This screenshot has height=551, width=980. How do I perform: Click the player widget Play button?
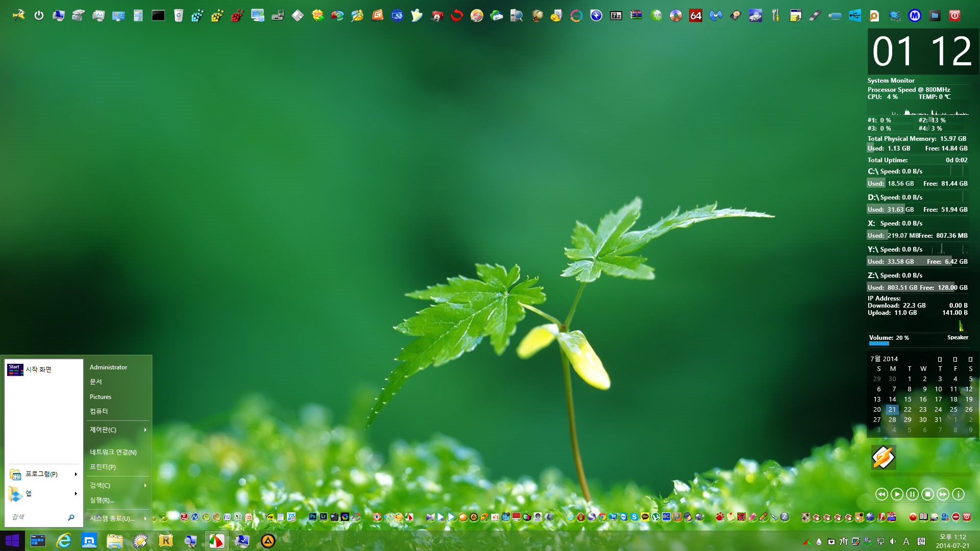coord(897,494)
